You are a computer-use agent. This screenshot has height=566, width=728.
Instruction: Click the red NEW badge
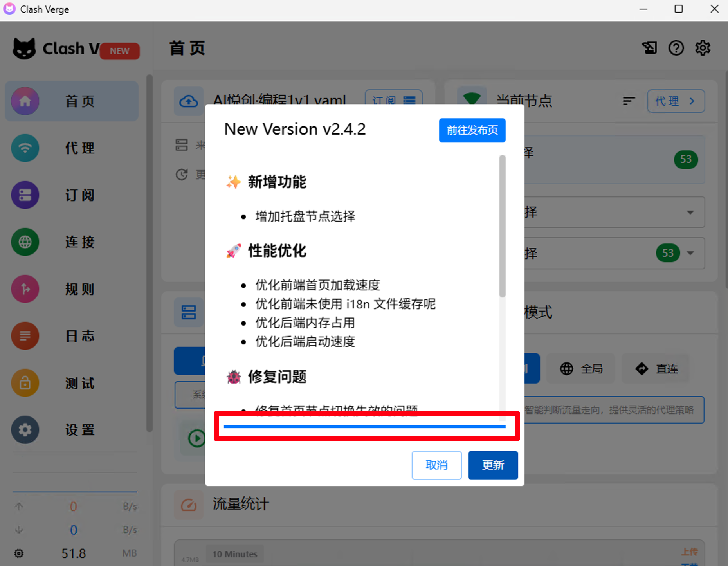point(119,51)
